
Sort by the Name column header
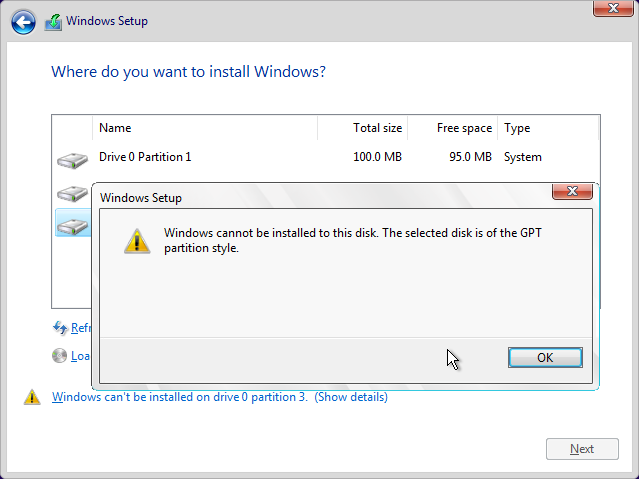(205, 128)
